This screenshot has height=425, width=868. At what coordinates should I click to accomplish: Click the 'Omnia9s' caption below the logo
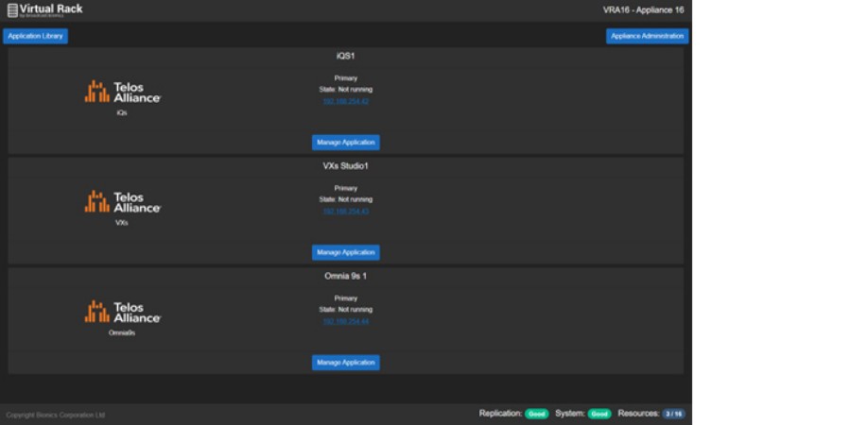[122, 333]
